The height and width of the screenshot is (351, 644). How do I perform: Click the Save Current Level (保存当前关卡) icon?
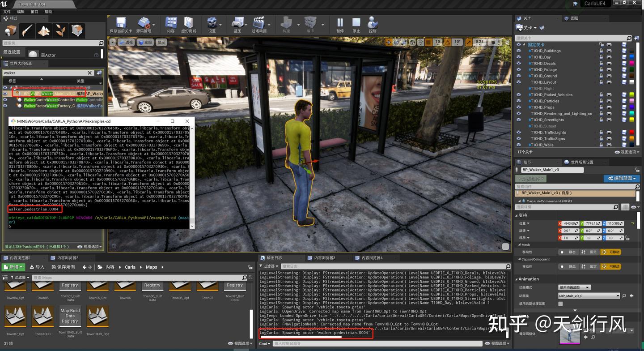121,23
